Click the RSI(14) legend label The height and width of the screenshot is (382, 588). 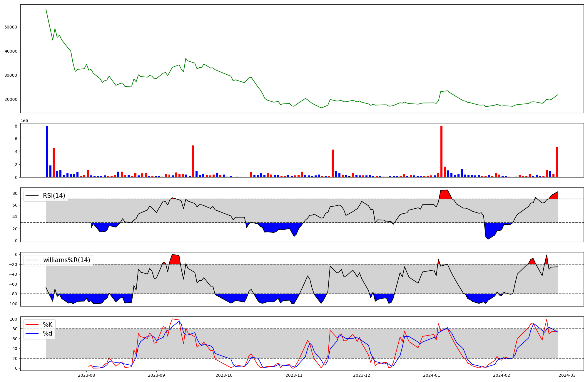pyautogui.click(x=54, y=196)
